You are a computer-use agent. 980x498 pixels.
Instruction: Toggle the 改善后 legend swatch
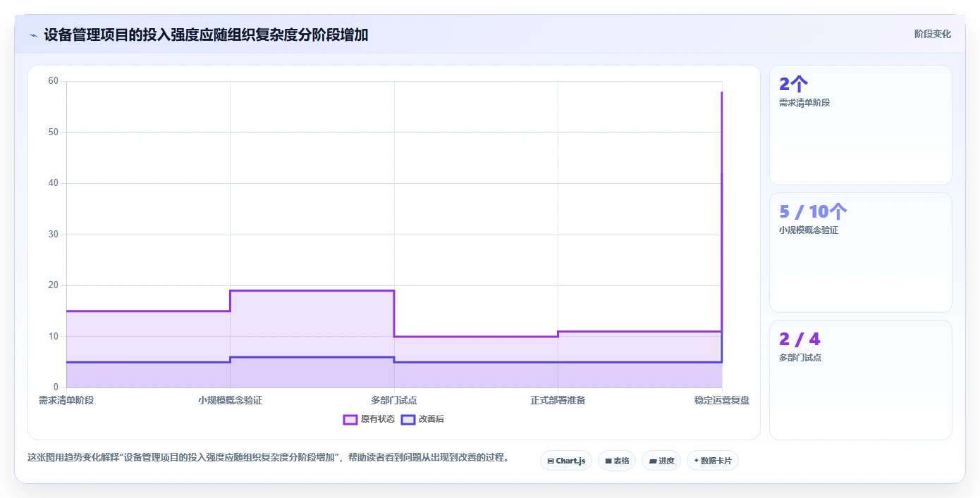pos(408,419)
